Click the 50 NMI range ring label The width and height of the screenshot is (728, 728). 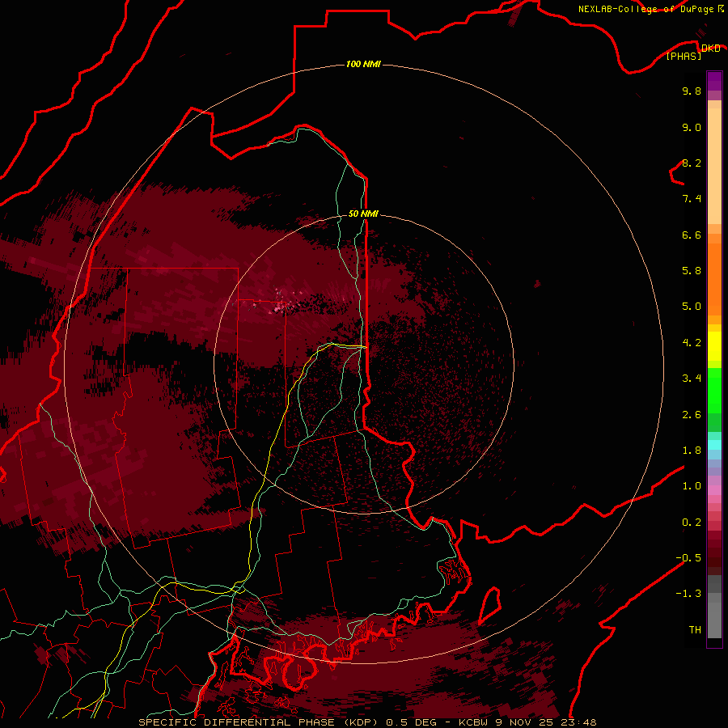[363, 214]
